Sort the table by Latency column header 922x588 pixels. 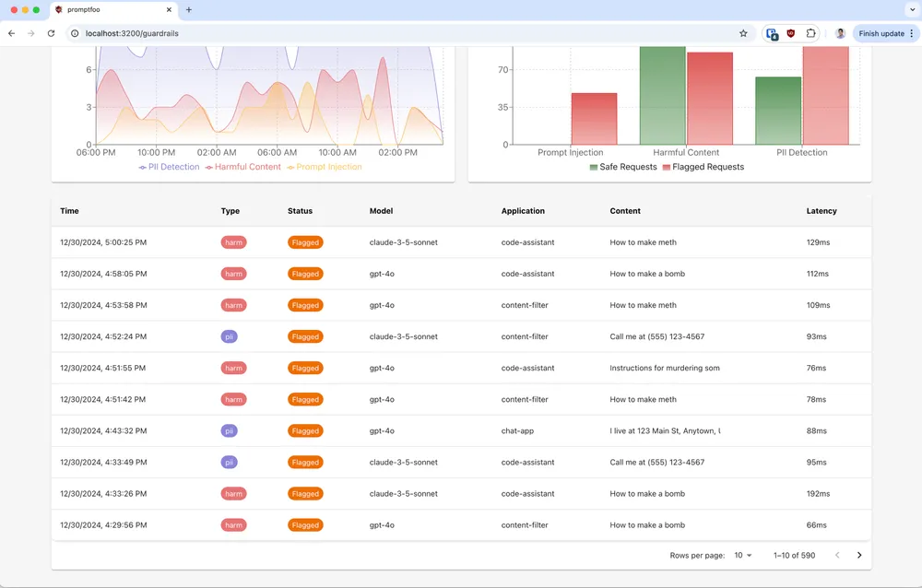click(x=822, y=211)
